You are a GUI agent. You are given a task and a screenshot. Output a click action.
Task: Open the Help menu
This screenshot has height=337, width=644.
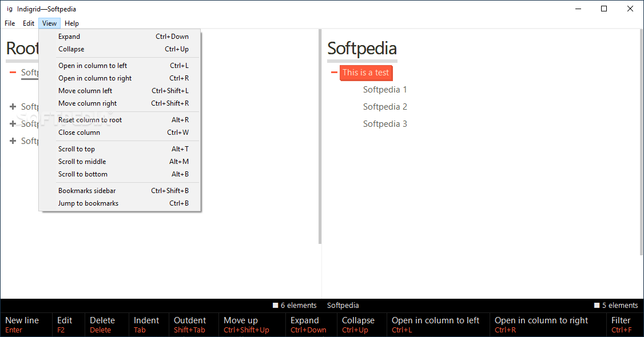[71, 23]
